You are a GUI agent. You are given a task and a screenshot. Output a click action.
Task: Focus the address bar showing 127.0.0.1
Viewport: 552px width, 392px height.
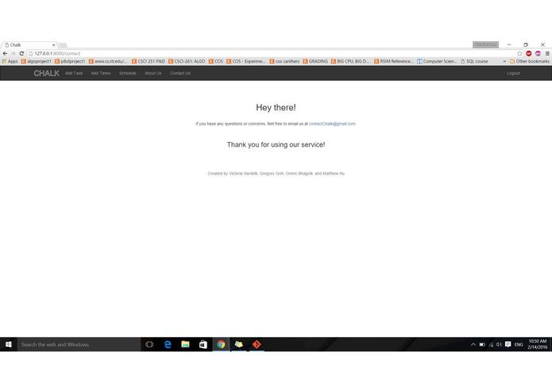(271, 53)
